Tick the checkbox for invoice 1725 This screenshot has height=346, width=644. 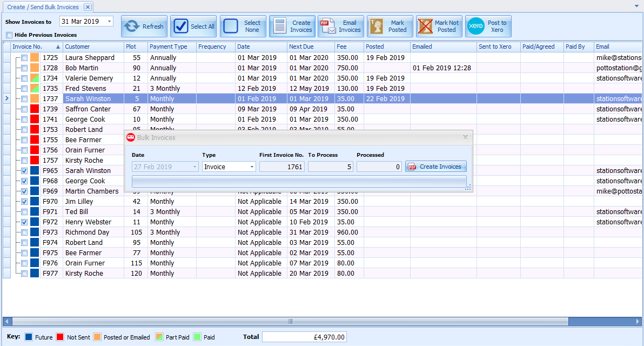point(24,58)
